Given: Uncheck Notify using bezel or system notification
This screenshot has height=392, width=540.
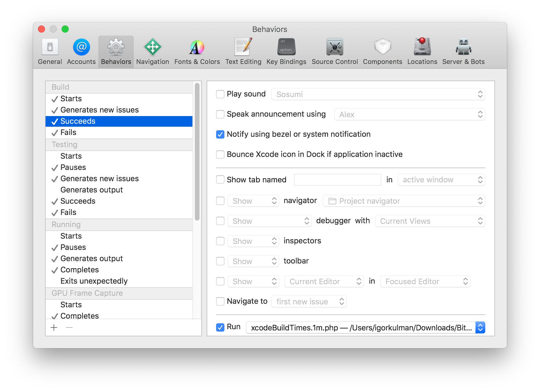Looking at the screenshot, I should point(220,134).
